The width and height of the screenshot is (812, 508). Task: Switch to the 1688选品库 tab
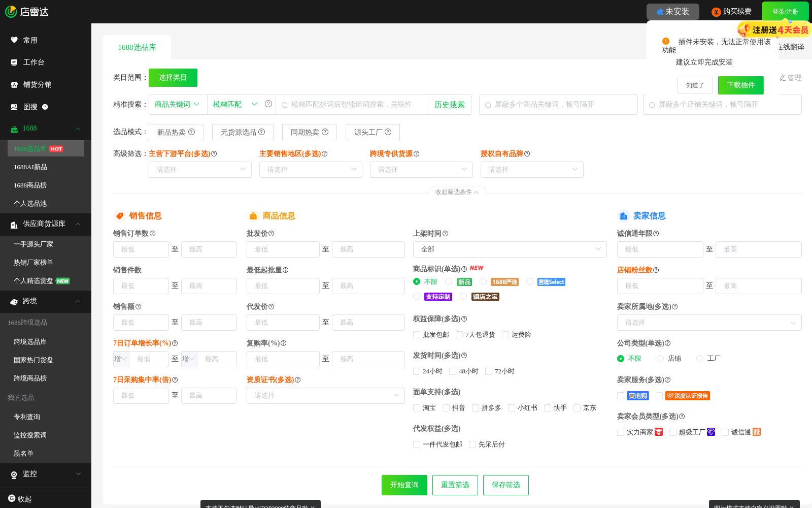(137, 47)
